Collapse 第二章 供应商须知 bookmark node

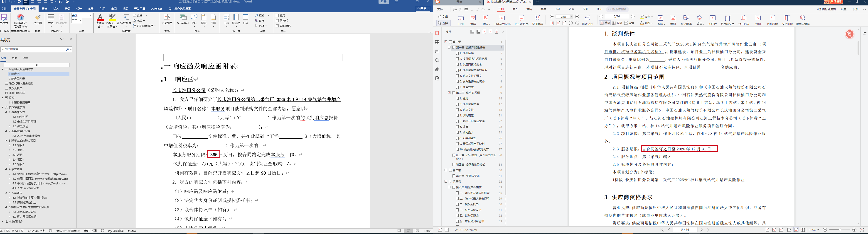[449, 92]
